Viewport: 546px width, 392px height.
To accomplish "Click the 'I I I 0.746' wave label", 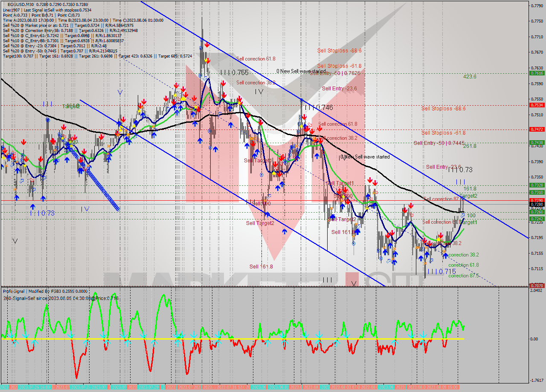I will (x=319, y=108).
